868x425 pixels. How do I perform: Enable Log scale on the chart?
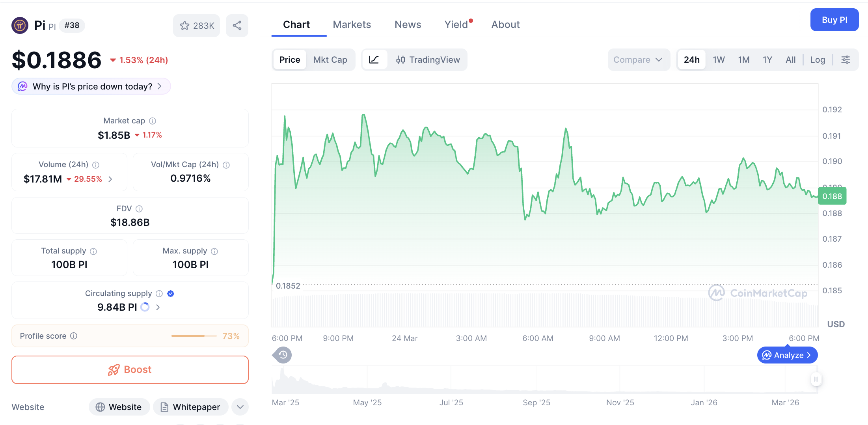coord(818,60)
